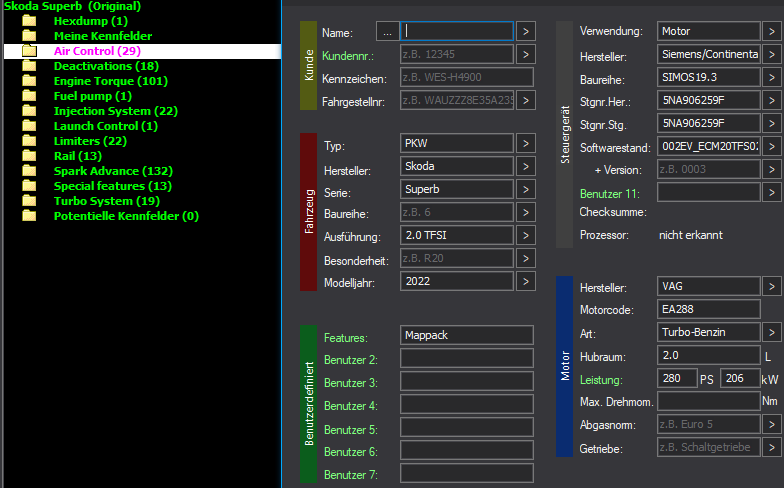Click the Besonderheit input field
784x488 pixels.
coord(457,258)
